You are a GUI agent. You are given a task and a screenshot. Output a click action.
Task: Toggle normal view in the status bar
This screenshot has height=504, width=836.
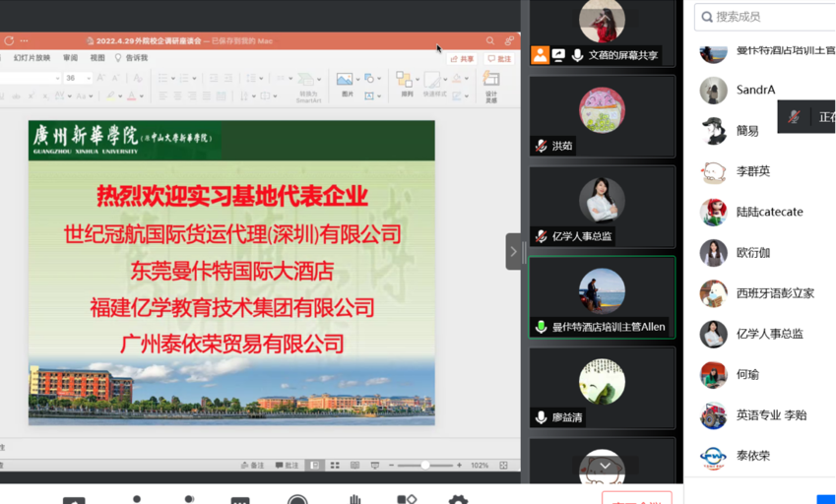click(x=314, y=466)
